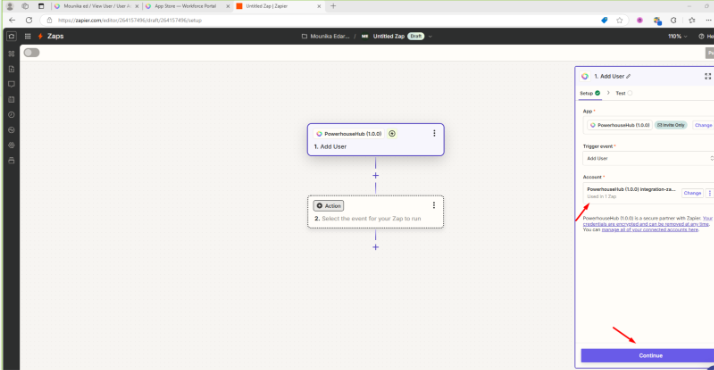Click the Help button in top bar
714x370 pixels.
[706, 36]
